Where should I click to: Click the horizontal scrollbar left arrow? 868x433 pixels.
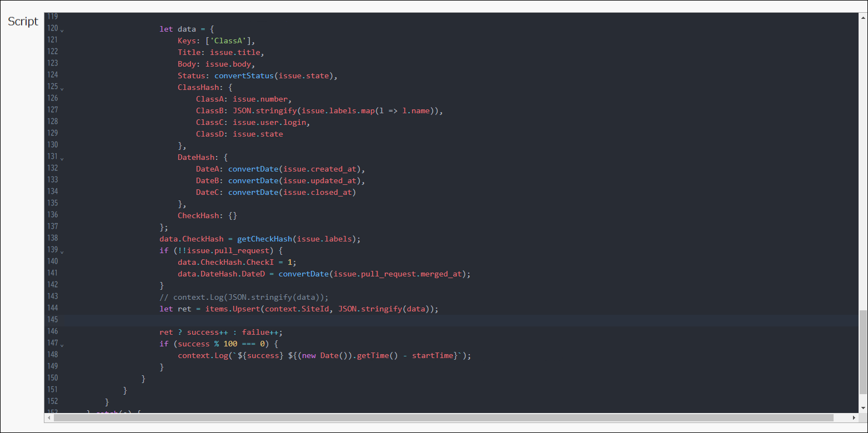tap(49, 417)
